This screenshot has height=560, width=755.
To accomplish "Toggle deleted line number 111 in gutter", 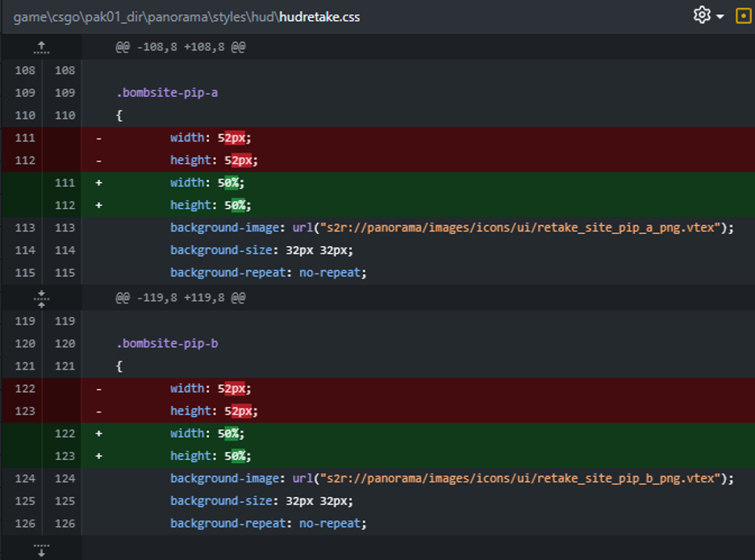I will 25,138.
